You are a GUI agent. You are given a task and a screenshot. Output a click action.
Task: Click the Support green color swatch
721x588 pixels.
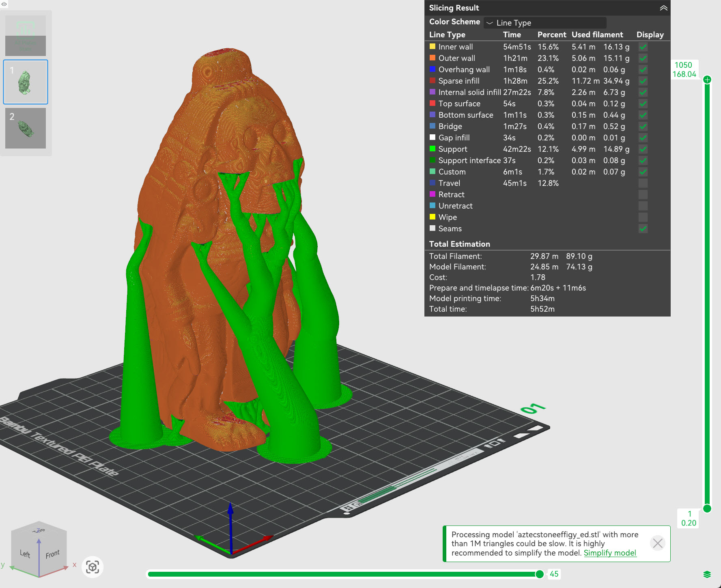pyautogui.click(x=433, y=149)
